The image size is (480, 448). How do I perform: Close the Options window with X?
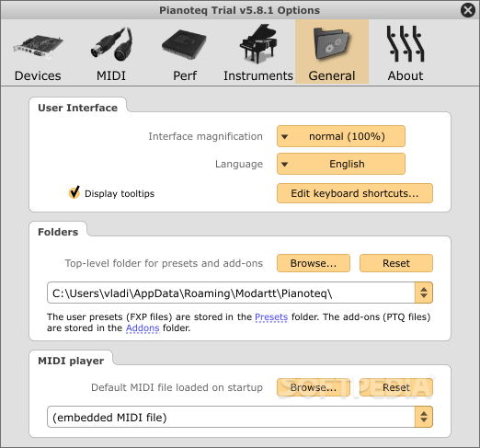click(468, 10)
